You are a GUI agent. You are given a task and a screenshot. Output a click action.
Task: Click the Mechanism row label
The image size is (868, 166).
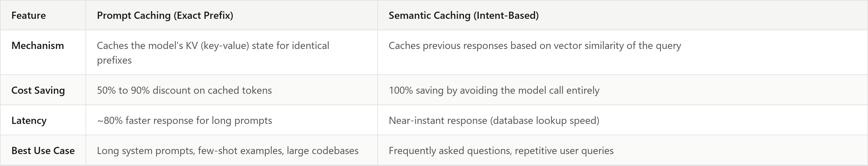tap(38, 46)
